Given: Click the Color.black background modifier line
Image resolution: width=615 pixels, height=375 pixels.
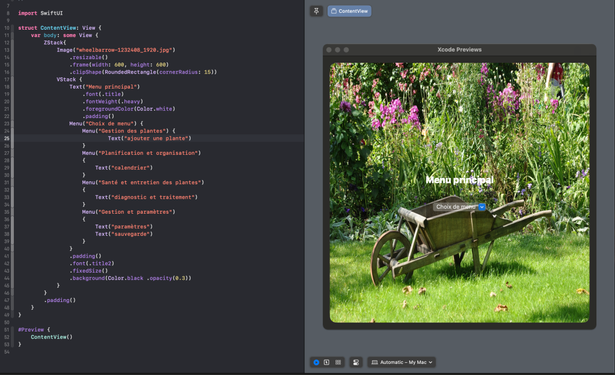Looking at the screenshot, I should coord(131,278).
